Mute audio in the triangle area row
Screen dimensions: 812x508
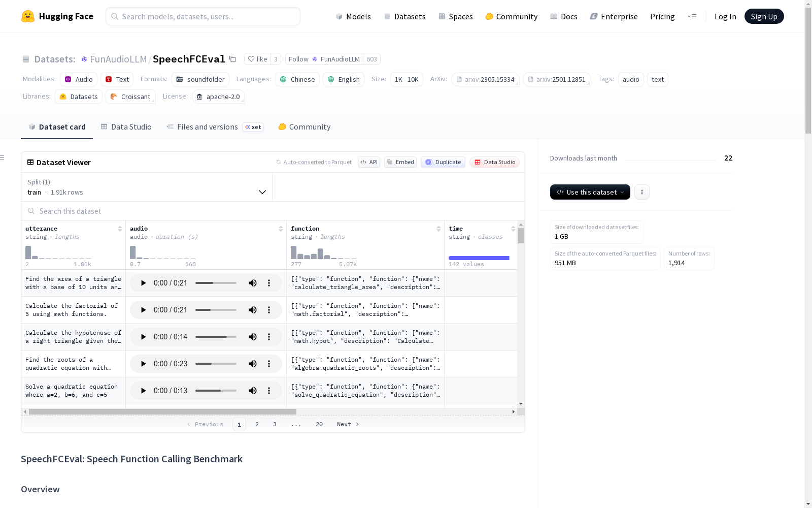pyautogui.click(x=252, y=283)
